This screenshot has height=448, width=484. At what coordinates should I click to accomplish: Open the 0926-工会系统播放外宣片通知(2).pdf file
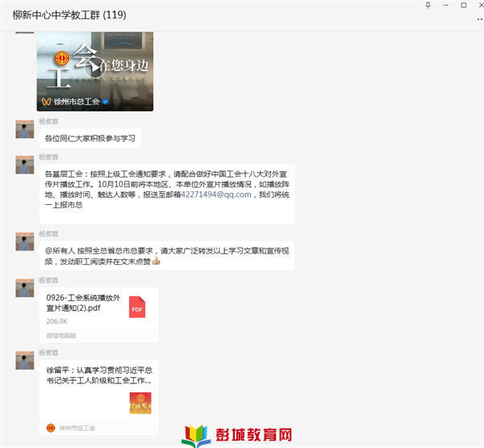pyautogui.click(x=98, y=315)
